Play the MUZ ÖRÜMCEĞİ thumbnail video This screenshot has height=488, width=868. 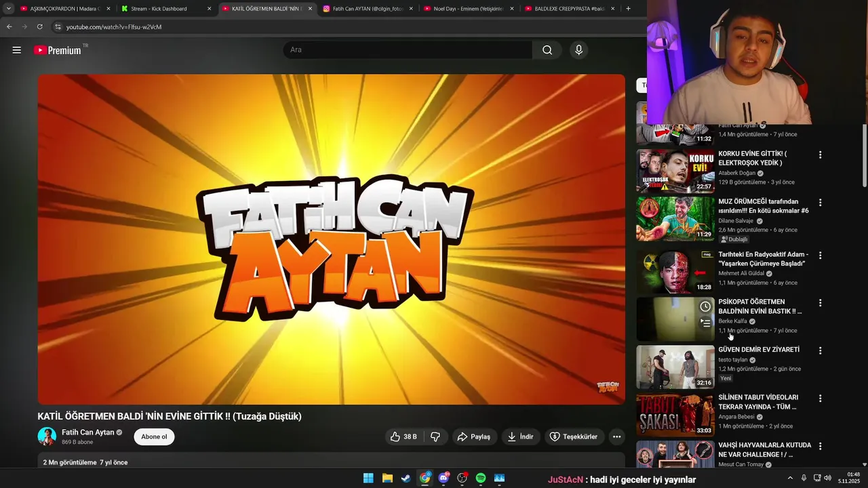675,219
